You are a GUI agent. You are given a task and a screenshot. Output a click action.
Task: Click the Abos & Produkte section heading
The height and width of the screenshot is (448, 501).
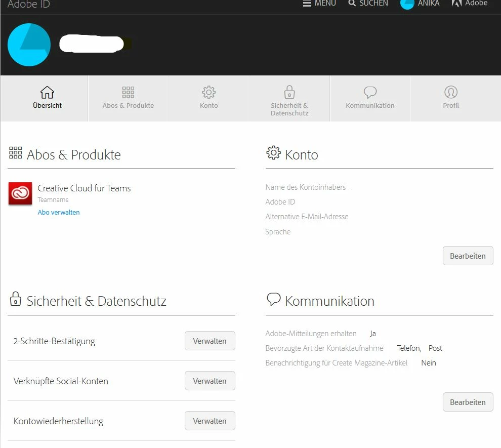pos(74,155)
